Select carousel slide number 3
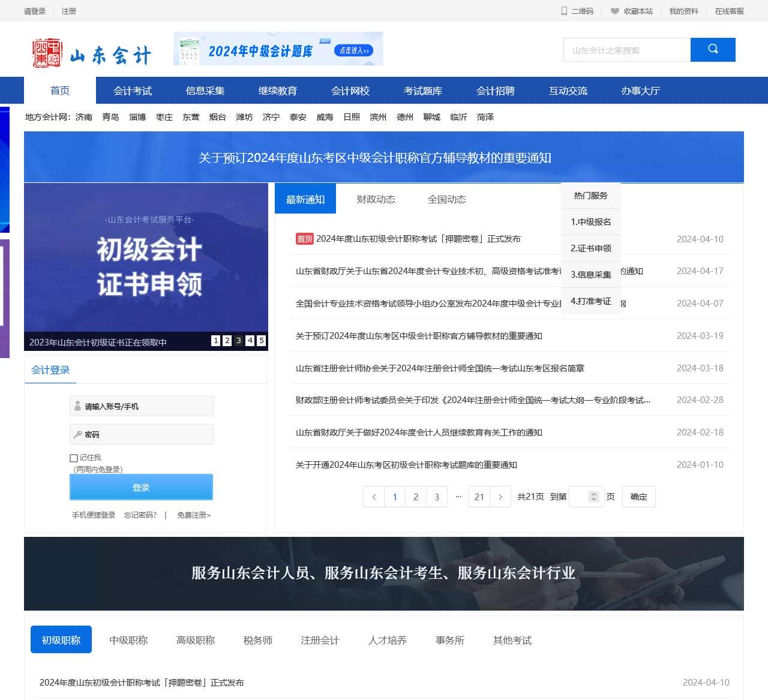Image resolution: width=768 pixels, height=700 pixels. (x=238, y=341)
